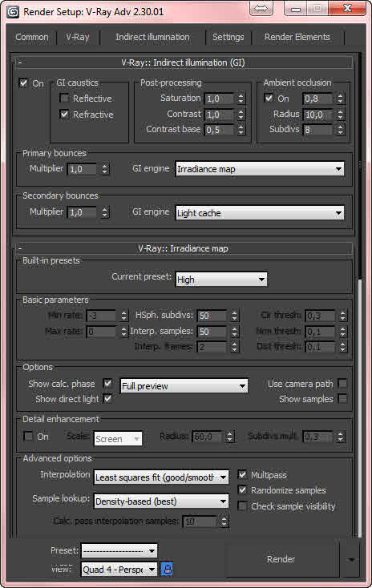372x588 pixels.
Task: Open the Interpolation type dropdown
Action: [x=161, y=477]
